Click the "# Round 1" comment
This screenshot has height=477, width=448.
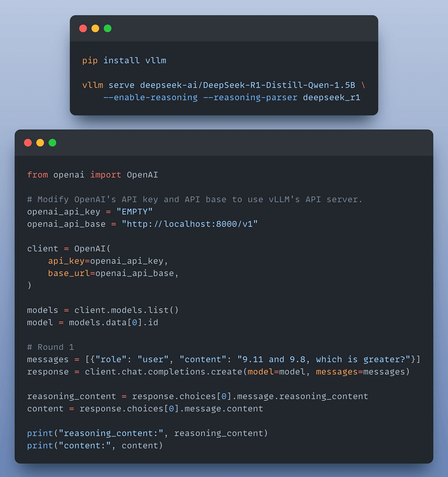click(x=50, y=347)
